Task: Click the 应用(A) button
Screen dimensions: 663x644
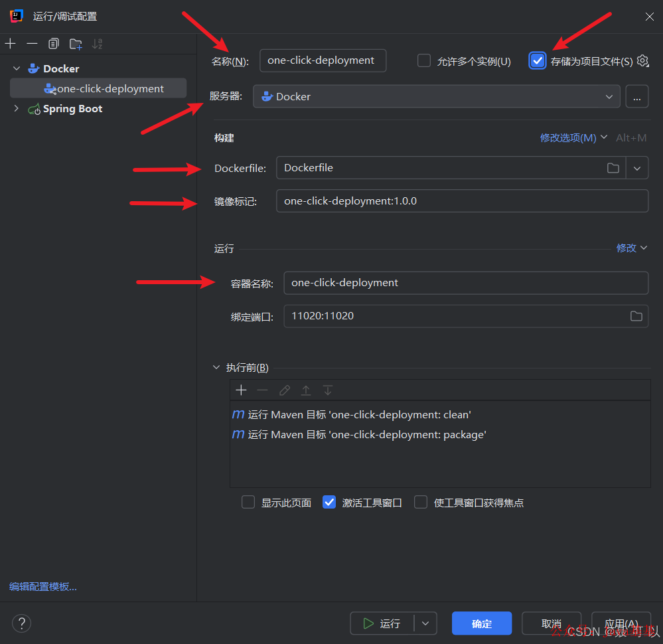Action: coord(621,623)
